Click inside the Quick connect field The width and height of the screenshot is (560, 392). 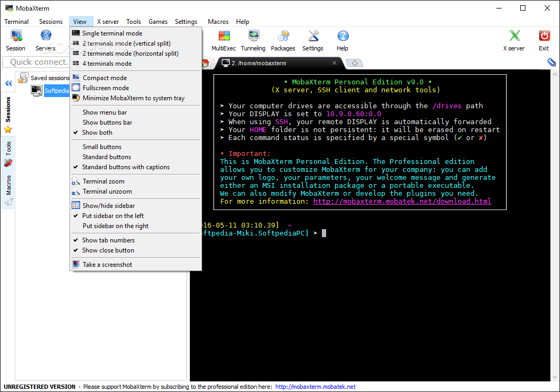36,62
